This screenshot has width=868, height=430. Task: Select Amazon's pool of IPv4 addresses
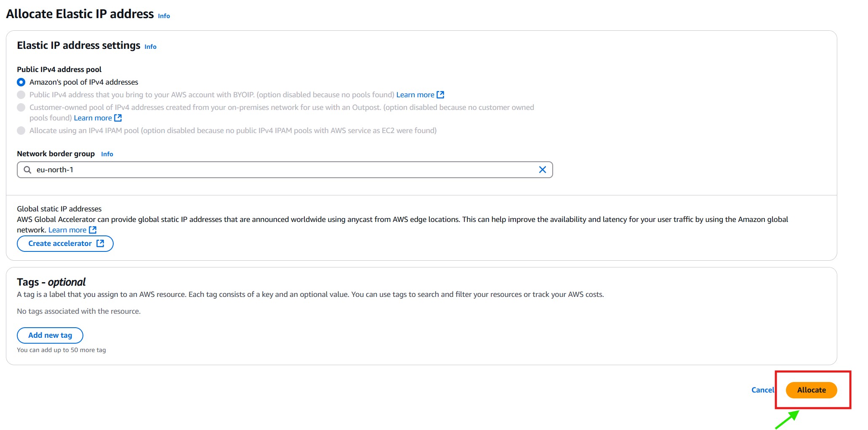tap(21, 82)
